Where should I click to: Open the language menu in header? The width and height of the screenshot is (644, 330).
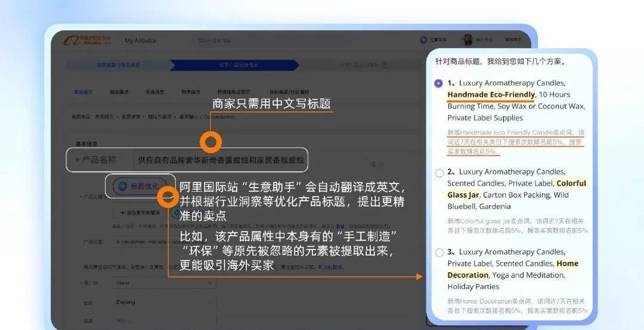tap(513, 40)
